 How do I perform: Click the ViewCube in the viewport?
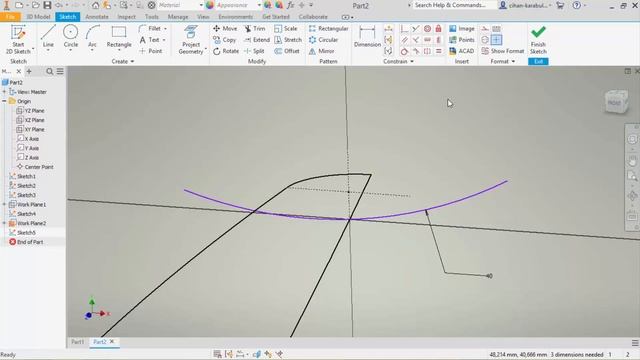(x=616, y=102)
